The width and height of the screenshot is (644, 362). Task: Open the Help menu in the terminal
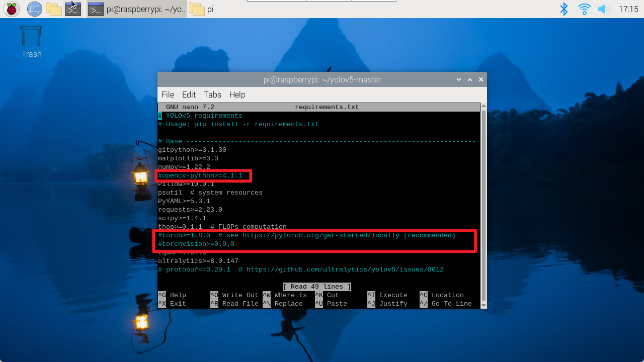pos(237,95)
